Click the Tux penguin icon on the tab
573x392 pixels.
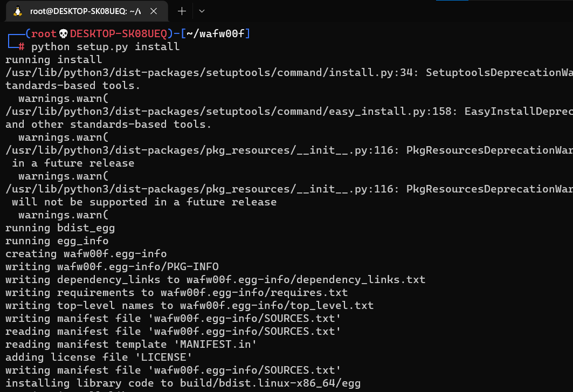tap(18, 11)
